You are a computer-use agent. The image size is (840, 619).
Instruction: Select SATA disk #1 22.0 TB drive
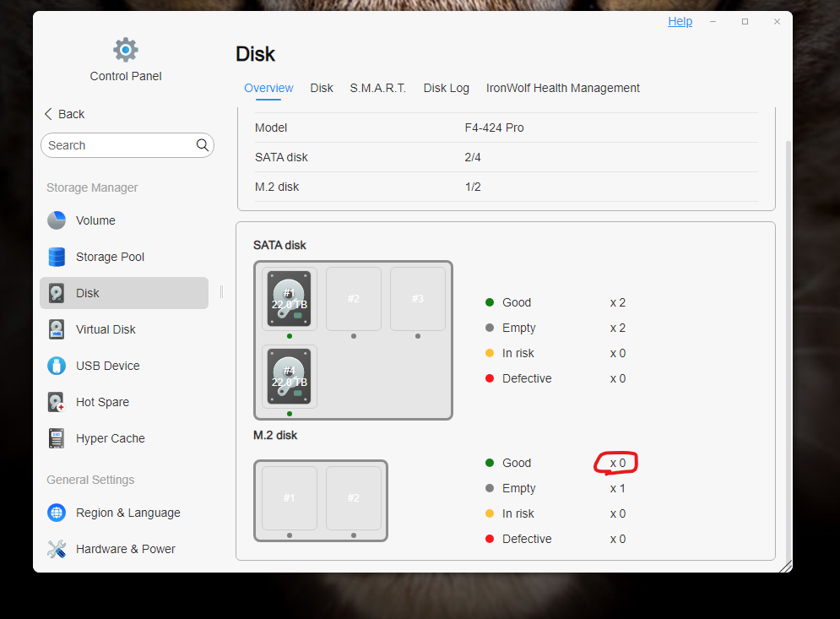pyautogui.click(x=290, y=298)
